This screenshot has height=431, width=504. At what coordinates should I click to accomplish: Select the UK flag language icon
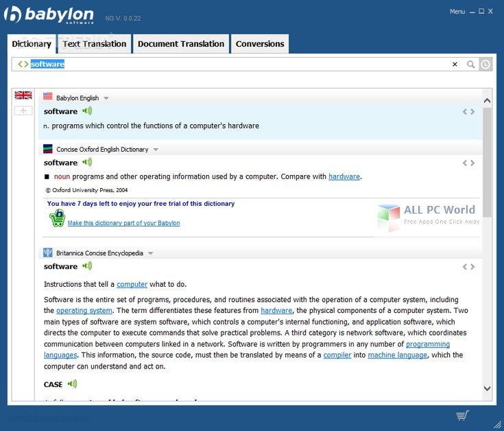(23, 95)
